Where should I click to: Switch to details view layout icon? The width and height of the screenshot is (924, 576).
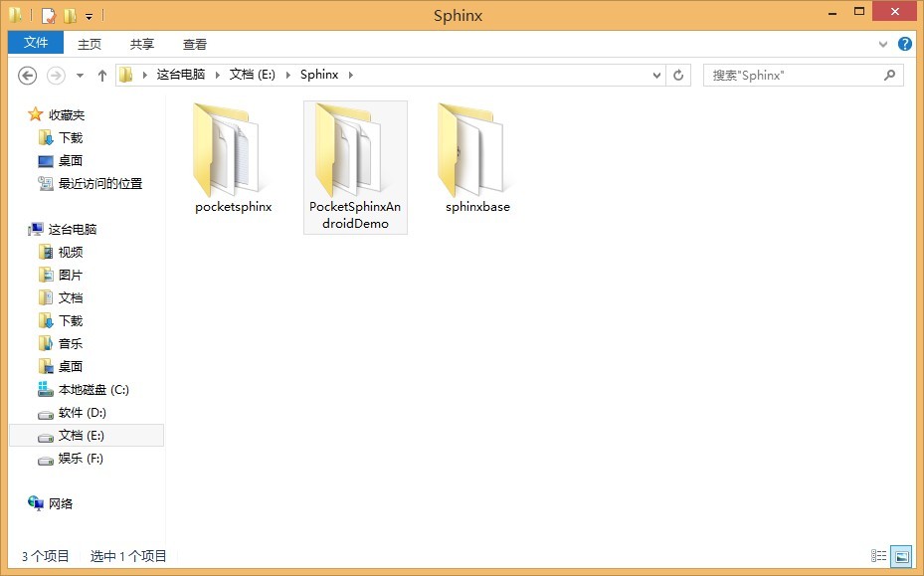tap(878, 555)
